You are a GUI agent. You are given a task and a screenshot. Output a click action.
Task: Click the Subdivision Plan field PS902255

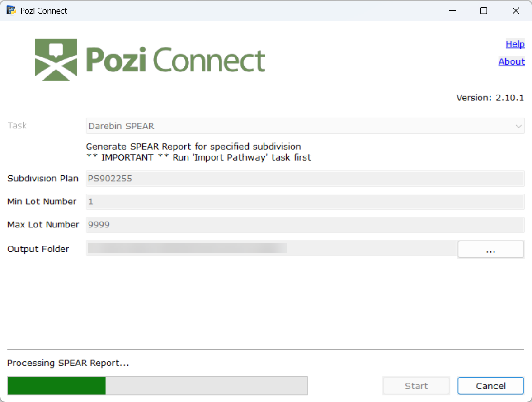(x=305, y=179)
